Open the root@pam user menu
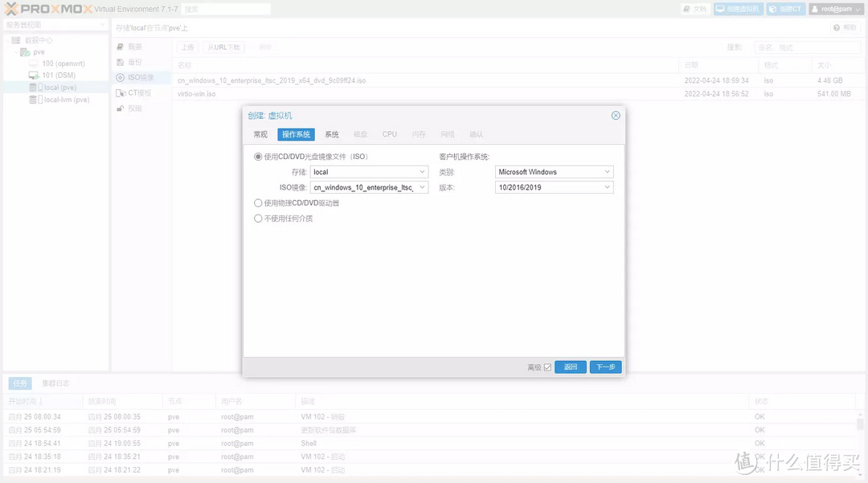The image size is (868, 483). [837, 9]
